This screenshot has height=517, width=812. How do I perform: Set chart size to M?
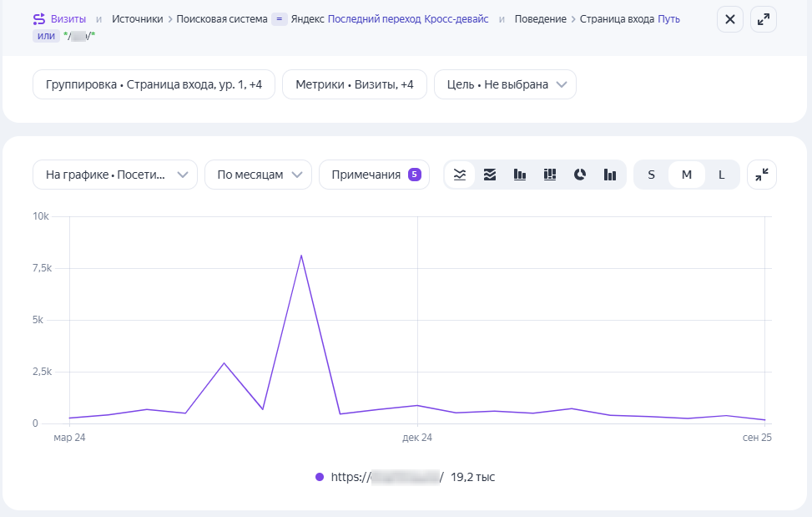pos(687,175)
